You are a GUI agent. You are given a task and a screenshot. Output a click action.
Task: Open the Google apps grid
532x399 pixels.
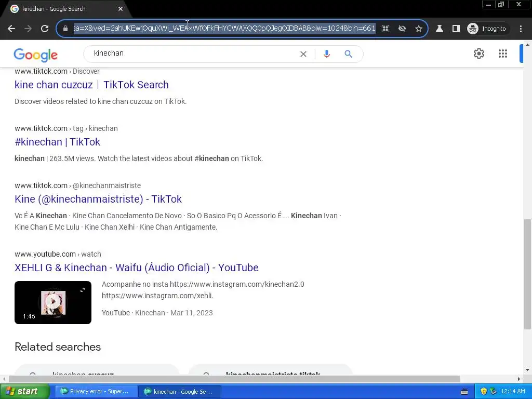503,54
